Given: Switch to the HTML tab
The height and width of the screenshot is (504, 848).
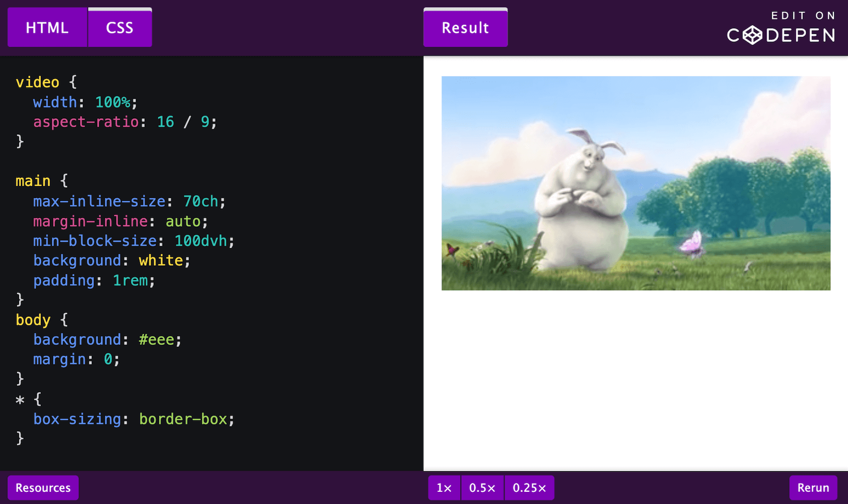Looking at the screenshot, I should [x=47, y=27].
